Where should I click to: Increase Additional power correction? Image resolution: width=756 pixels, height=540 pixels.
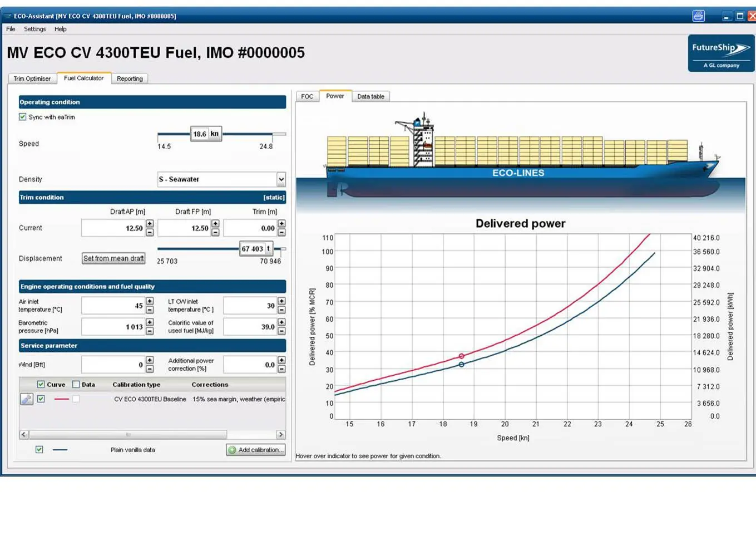pos(281,360)
